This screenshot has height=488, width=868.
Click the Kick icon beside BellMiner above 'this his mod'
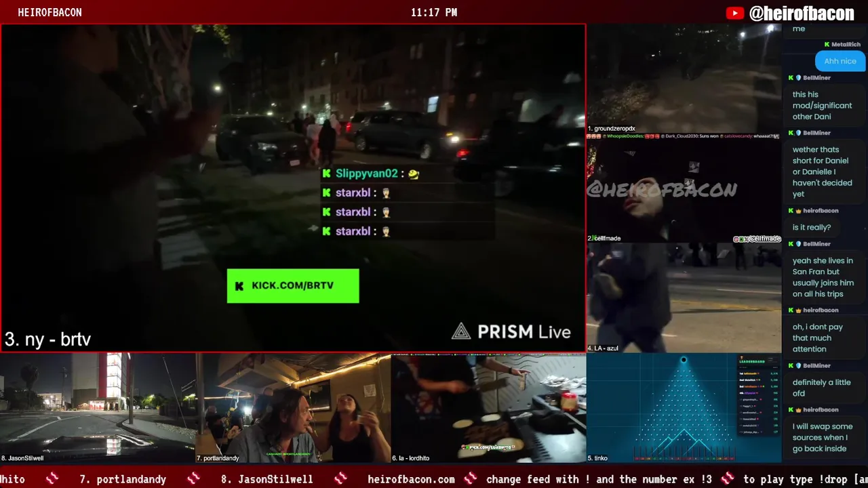point(791,78)
